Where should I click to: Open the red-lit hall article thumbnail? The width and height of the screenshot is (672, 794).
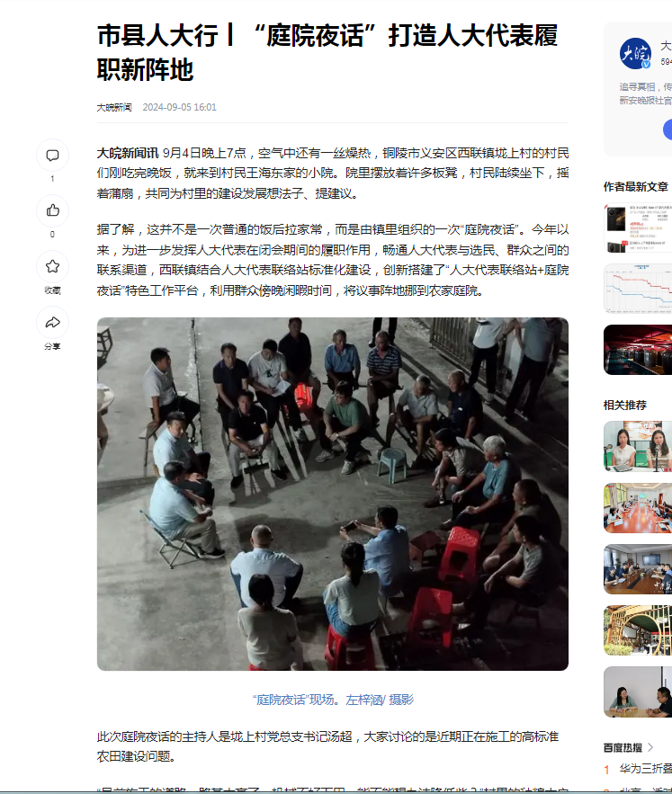point(638,350)
